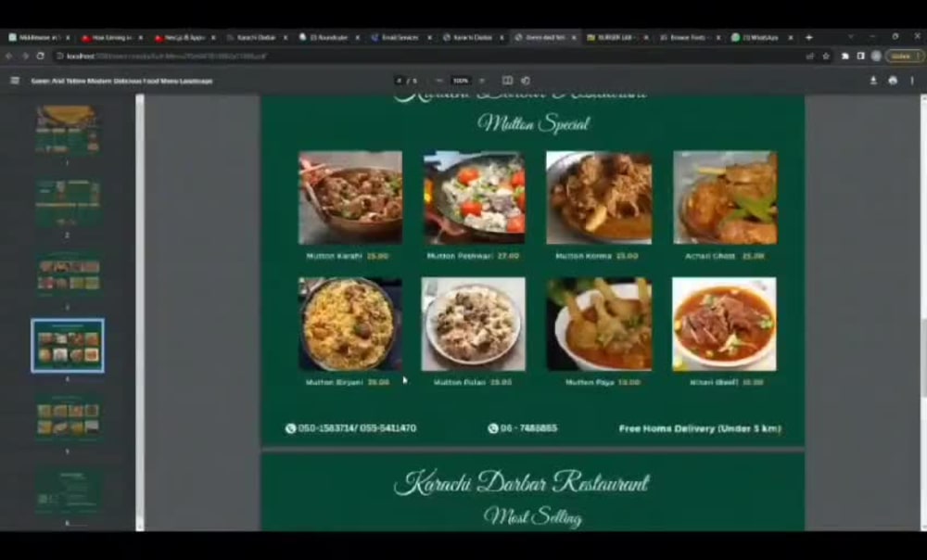Fit PDF to page width

507,81
